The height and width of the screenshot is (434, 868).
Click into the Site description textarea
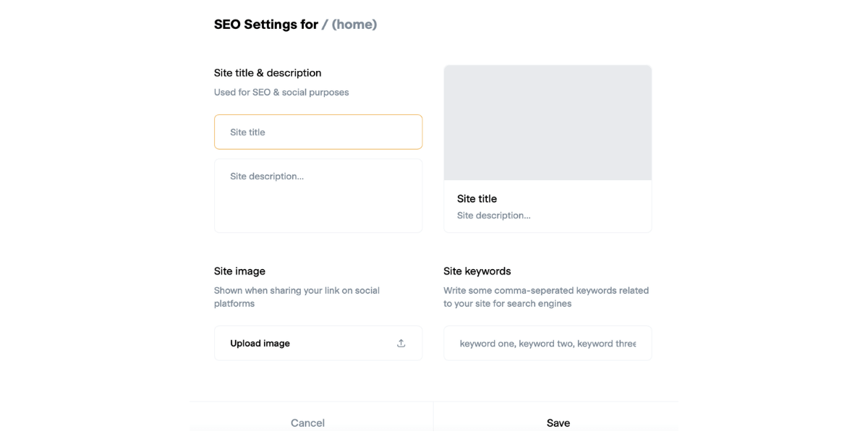click(318, 196)
